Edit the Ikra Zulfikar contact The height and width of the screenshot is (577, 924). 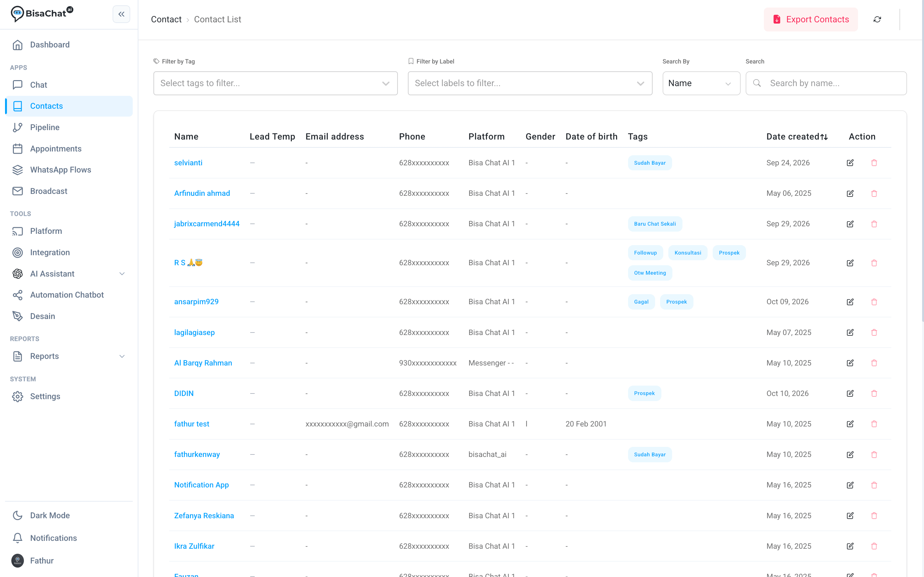click(850, 546)
